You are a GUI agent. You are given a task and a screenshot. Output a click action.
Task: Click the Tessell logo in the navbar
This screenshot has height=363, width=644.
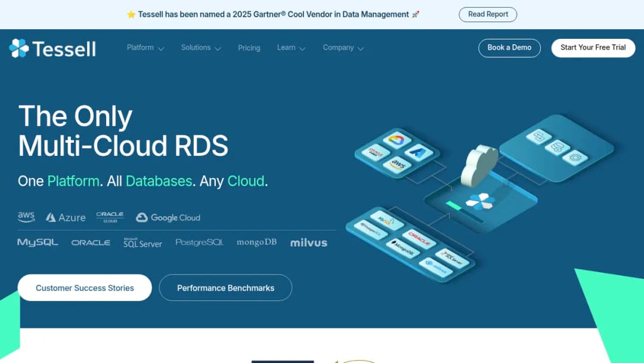coord(52,48)
